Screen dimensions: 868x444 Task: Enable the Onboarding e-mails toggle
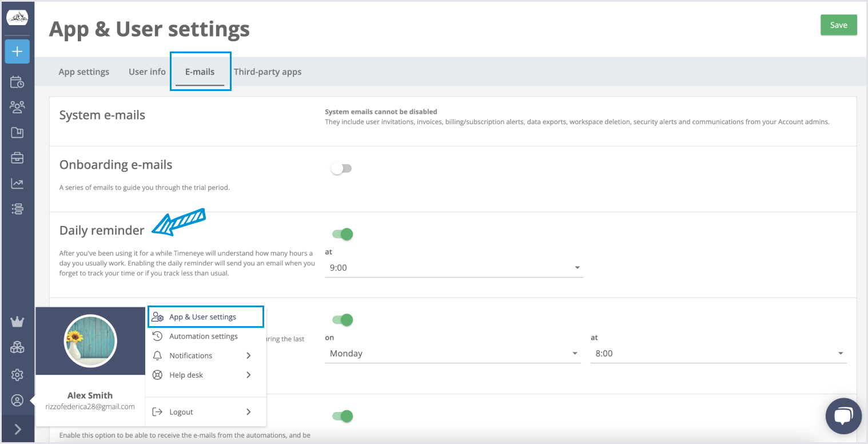pos(341,169)
